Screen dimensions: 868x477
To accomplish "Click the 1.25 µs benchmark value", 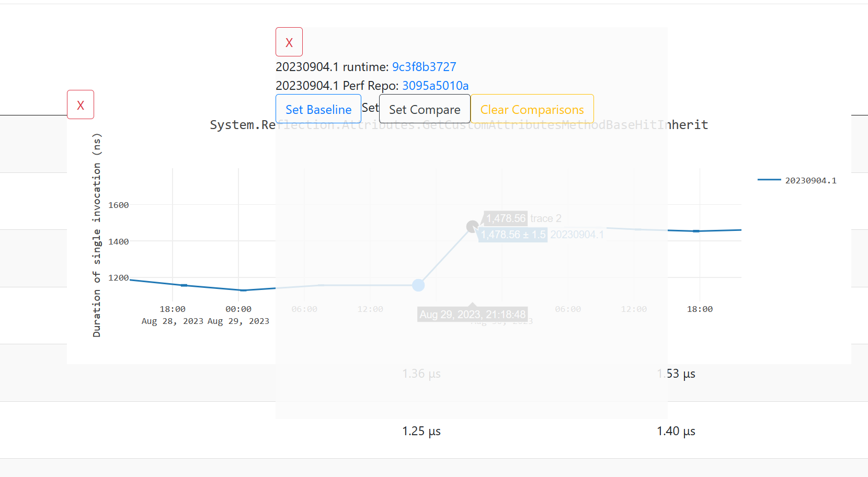I will click(421, 431).
